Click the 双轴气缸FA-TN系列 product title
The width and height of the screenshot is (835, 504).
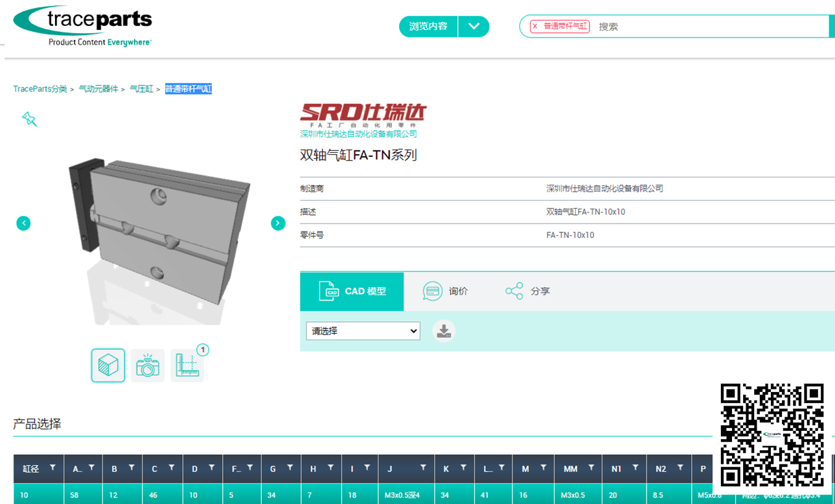tap(358, 155)
